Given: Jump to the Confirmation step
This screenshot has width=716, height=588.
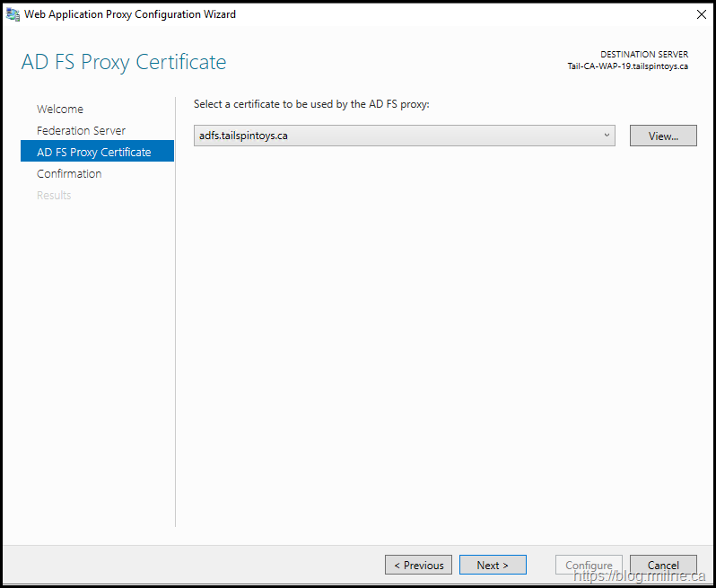Looking at the screenshot, I should click(69, 173).
